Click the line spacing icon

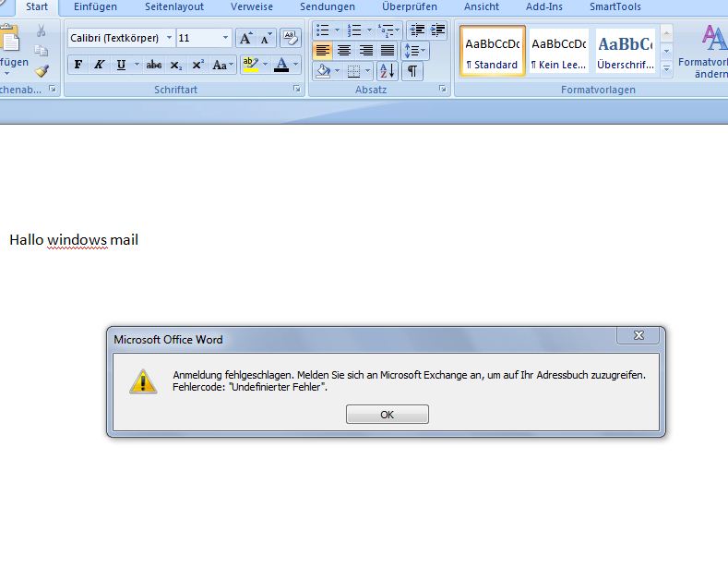tap(414, 50)
